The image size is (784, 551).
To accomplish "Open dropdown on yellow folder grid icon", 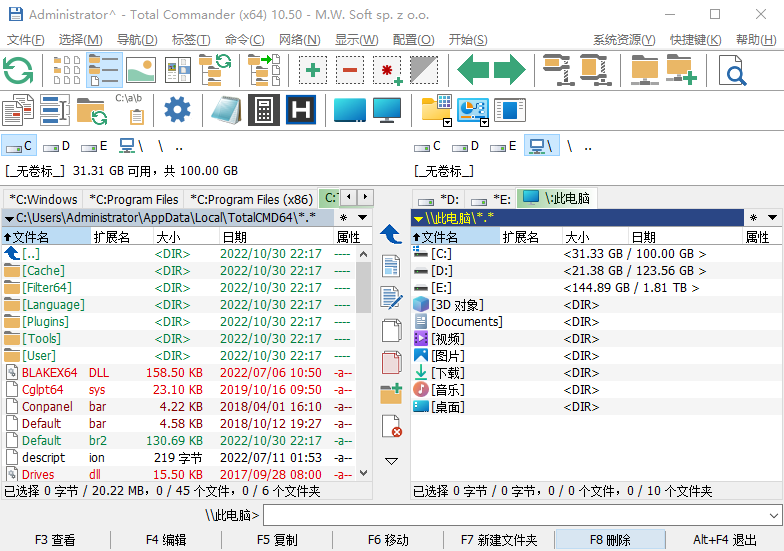I will tap(448, 122).
